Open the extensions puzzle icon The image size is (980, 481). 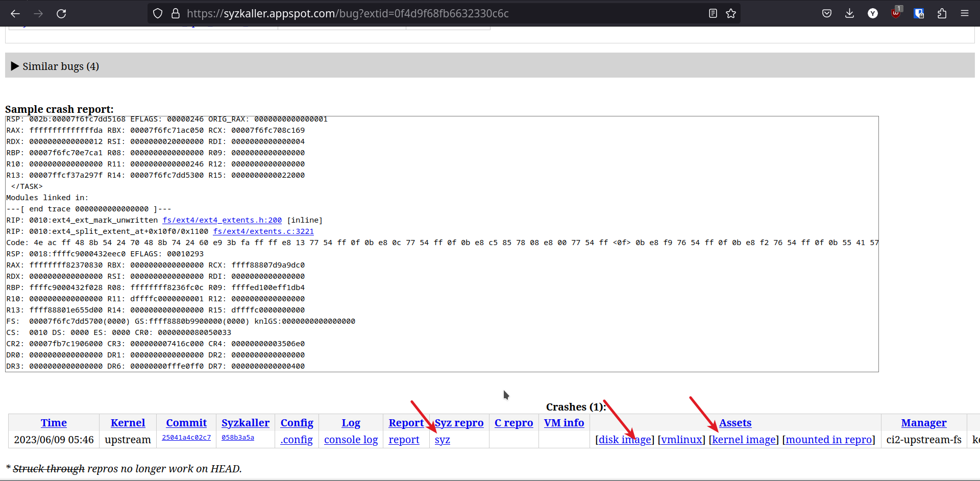pos(942,14)
